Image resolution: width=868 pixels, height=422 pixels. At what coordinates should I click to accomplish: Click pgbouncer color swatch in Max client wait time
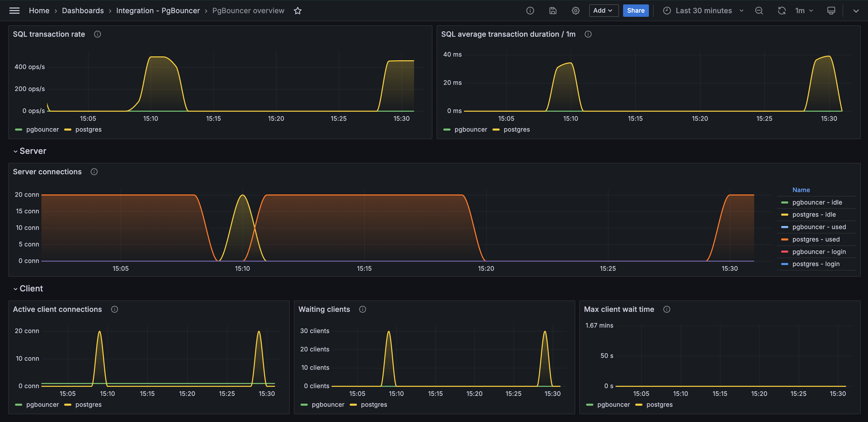tap(590, 404)
